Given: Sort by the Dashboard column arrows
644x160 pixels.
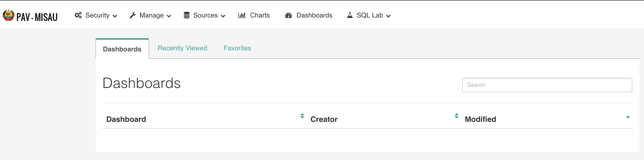Looking at the screenshot, I should pyautogui.click(x=302, y=116).
